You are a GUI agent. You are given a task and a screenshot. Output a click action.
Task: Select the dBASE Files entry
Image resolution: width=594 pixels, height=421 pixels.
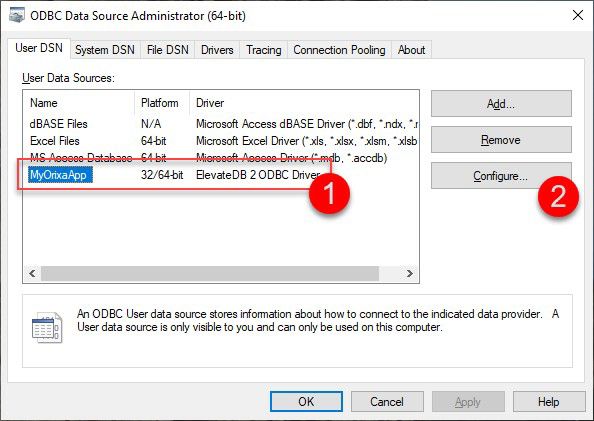point(59,124)
